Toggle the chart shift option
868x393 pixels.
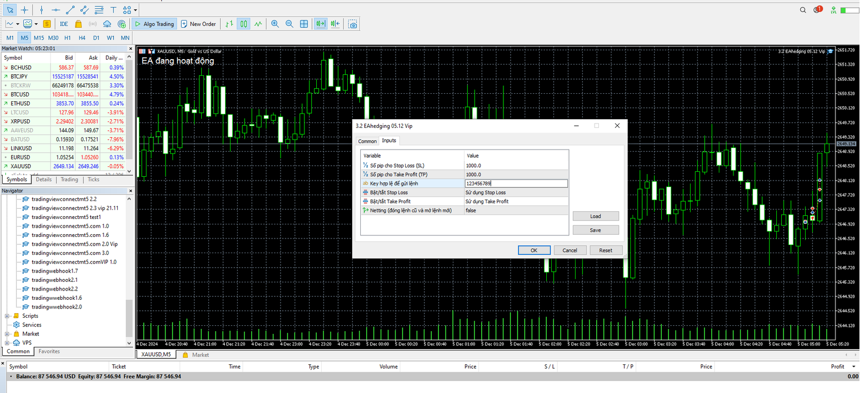tap(335, 24)
